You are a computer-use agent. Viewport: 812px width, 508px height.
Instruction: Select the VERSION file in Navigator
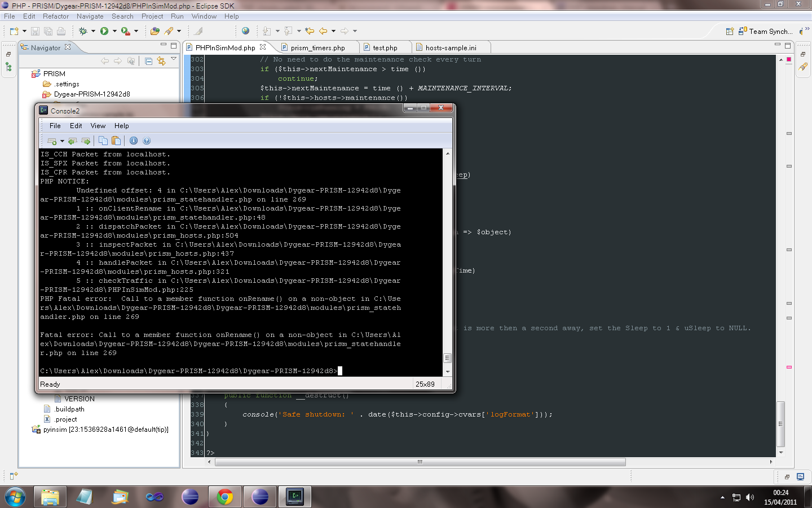point(80,399)
